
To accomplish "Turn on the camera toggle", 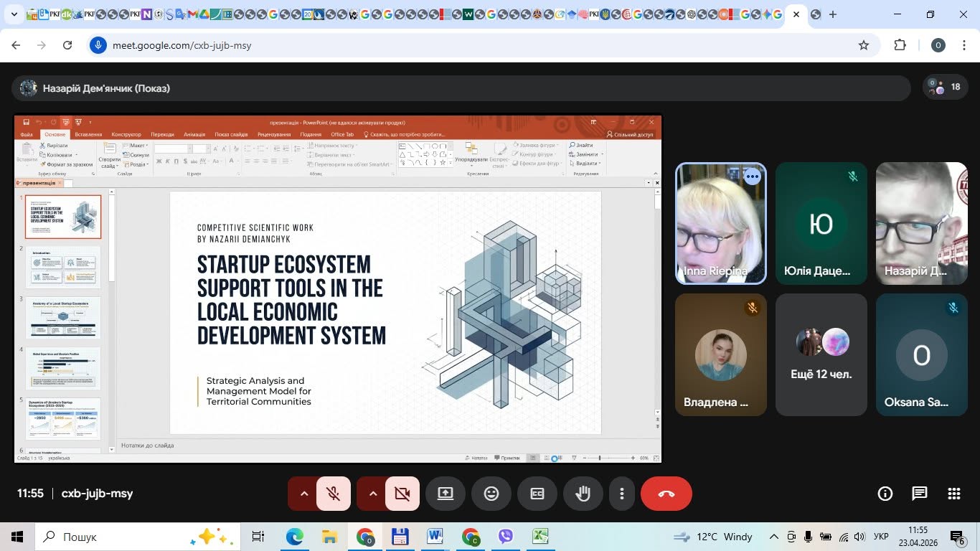I will tap(402, 494).
